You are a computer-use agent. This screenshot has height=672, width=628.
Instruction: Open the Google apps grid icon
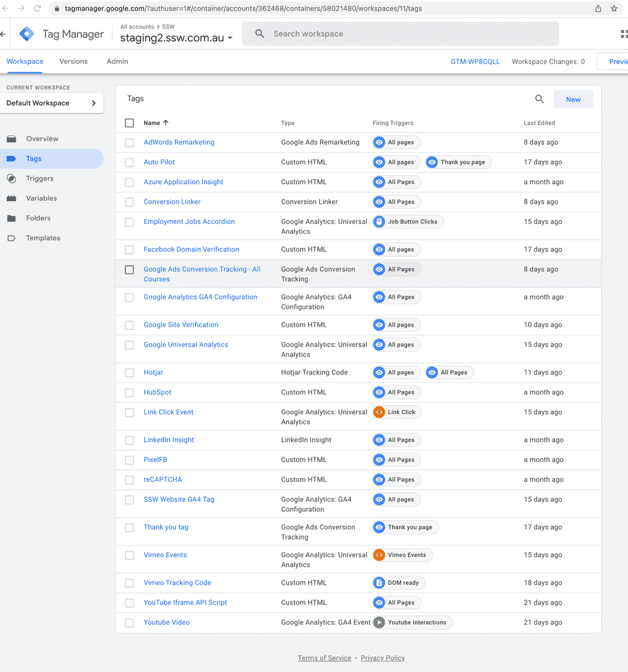623,34
